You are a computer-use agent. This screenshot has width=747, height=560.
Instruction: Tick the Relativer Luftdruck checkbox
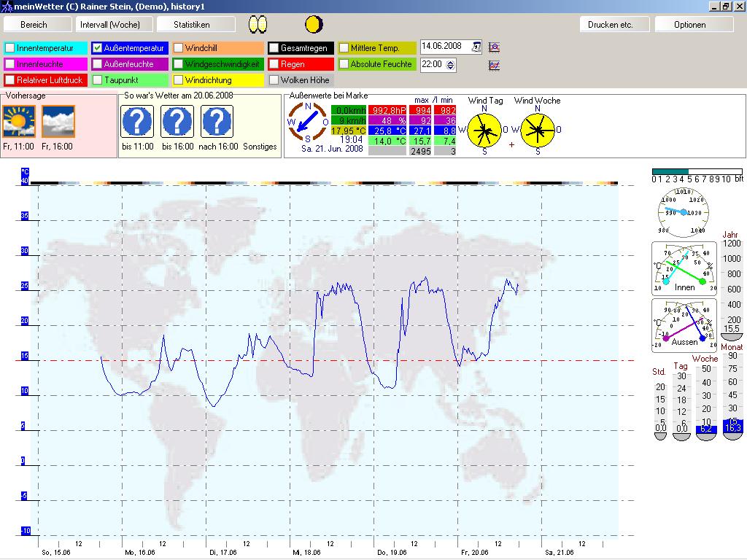click(x=10, y=80)
